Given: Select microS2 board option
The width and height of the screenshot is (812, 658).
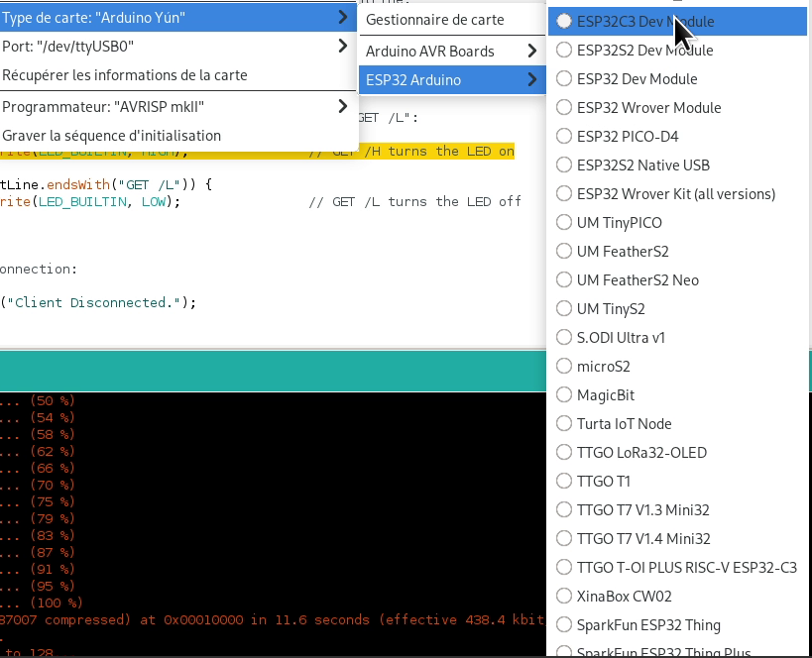Looking at the screenshot, I should coord(677,366).
